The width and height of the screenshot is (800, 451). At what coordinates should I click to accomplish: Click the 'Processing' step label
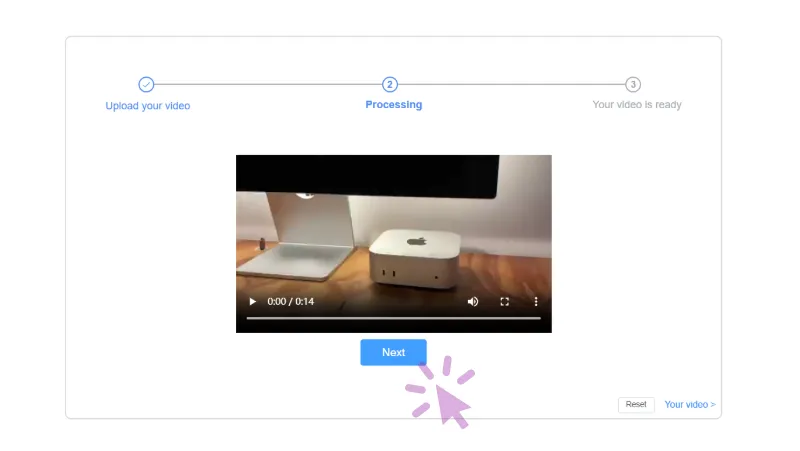click(x=394, y=105)
